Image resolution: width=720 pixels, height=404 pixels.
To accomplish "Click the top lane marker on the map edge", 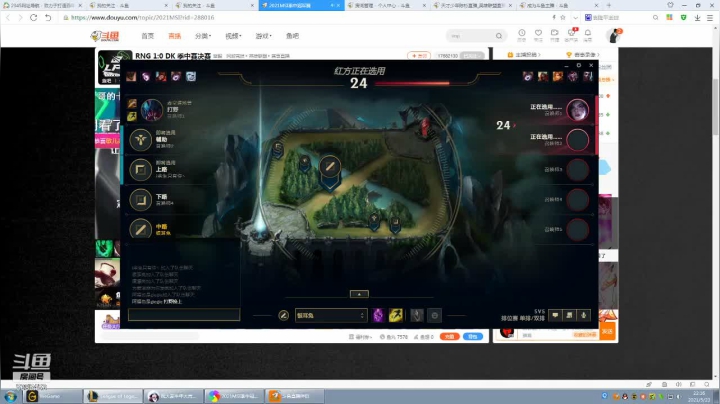I will (278, 147).
